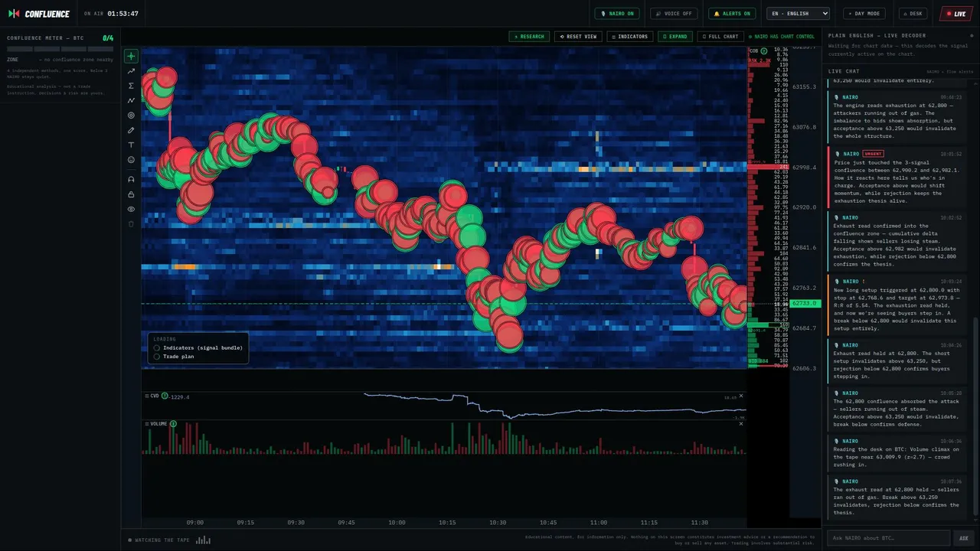Click the ON AIR 01:53:47 timer
The width and height of the screenshot is (980, 551).
click(111, 14)
